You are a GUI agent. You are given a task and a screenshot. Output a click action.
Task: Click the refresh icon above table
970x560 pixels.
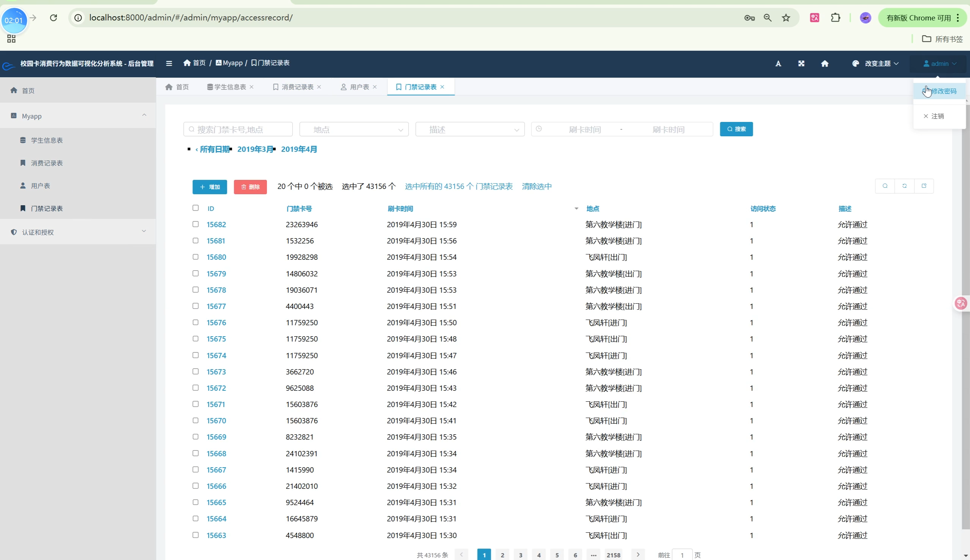click(x=904, y=186)
